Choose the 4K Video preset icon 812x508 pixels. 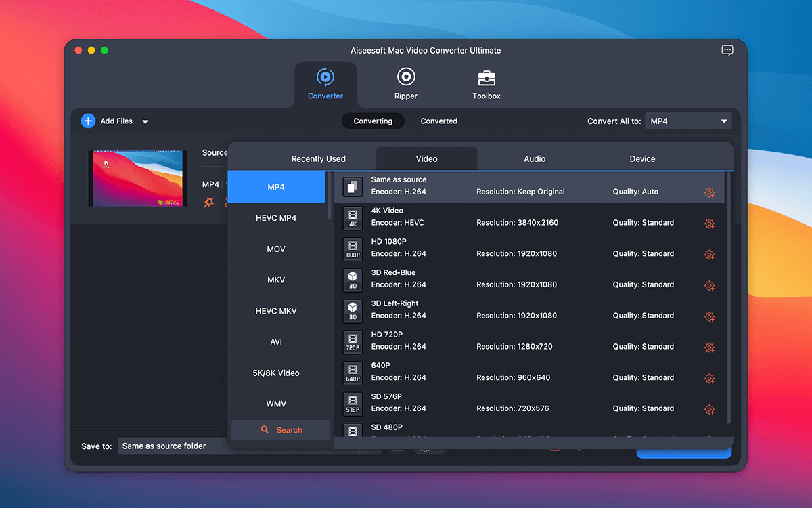tap(353, 217)
